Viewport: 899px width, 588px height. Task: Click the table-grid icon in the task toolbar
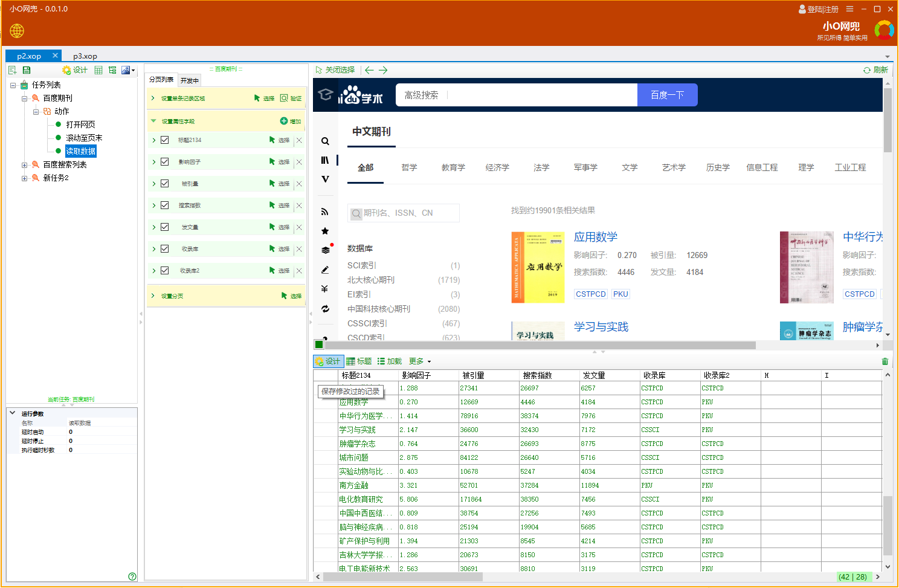[x=98, y=70]
